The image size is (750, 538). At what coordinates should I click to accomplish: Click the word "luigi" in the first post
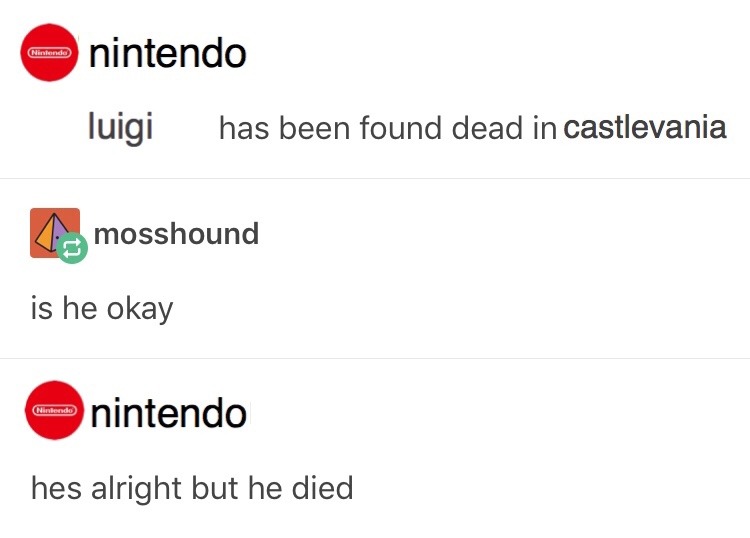pyautogui.click(x=120, y=128)
